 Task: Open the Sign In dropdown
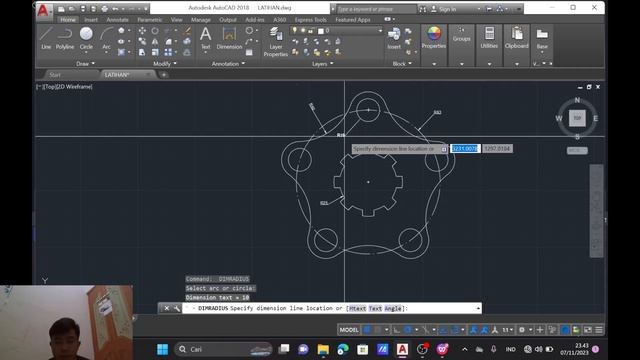pyautogui.click(x=478, y=9)
